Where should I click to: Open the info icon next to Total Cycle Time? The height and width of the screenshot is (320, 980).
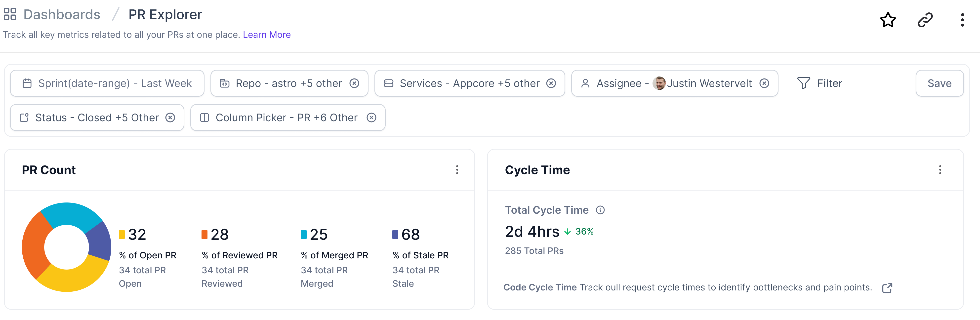click(600, 210)
